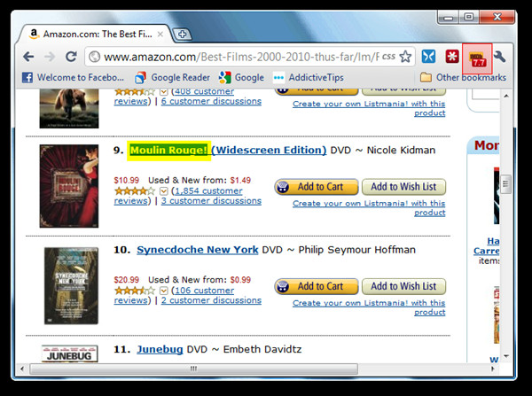Image resolution: width=532 pixels, height=396 pixels.
Task: Click the $0.99 used price
Action: (240, 280)
